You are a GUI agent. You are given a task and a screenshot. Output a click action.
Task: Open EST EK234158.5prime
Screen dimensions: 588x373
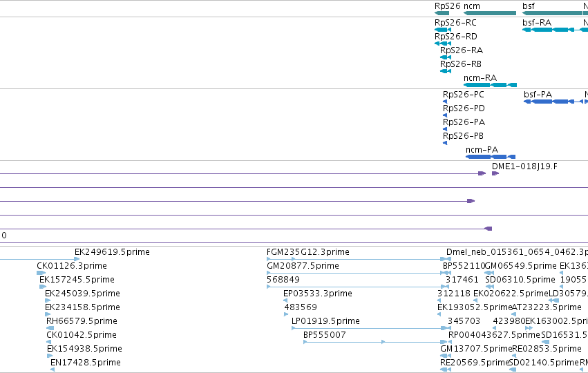click(x=82, y=307)
